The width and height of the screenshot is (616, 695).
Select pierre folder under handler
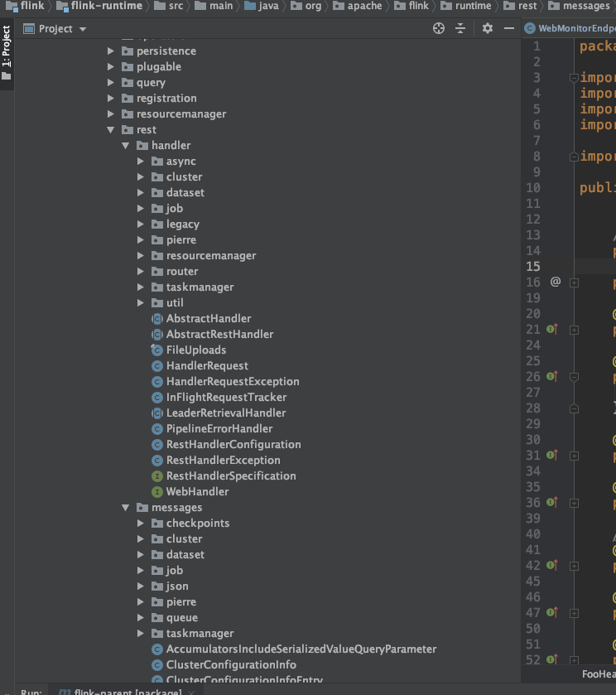click(181, 239)
